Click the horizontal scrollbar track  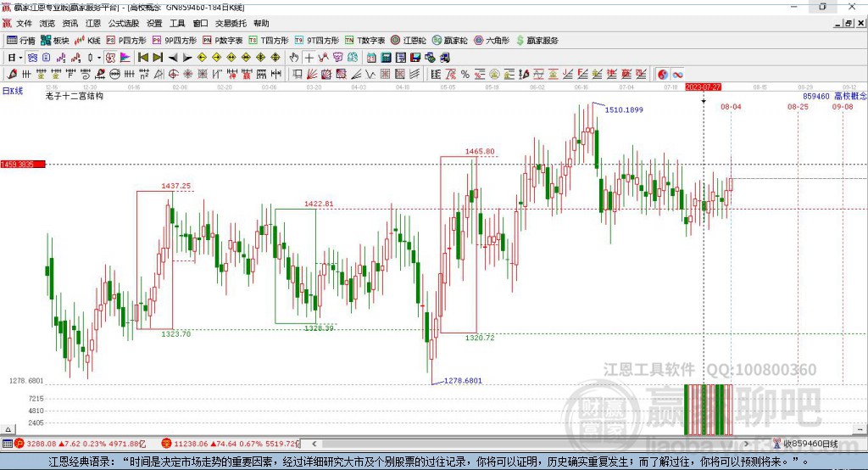[x=530, y=444]
